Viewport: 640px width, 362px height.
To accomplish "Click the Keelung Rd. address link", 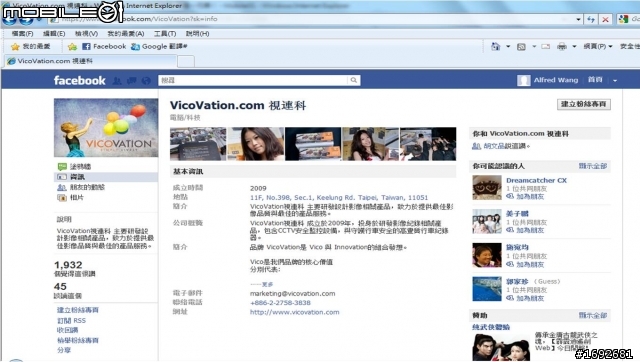I will click(339, 198).
